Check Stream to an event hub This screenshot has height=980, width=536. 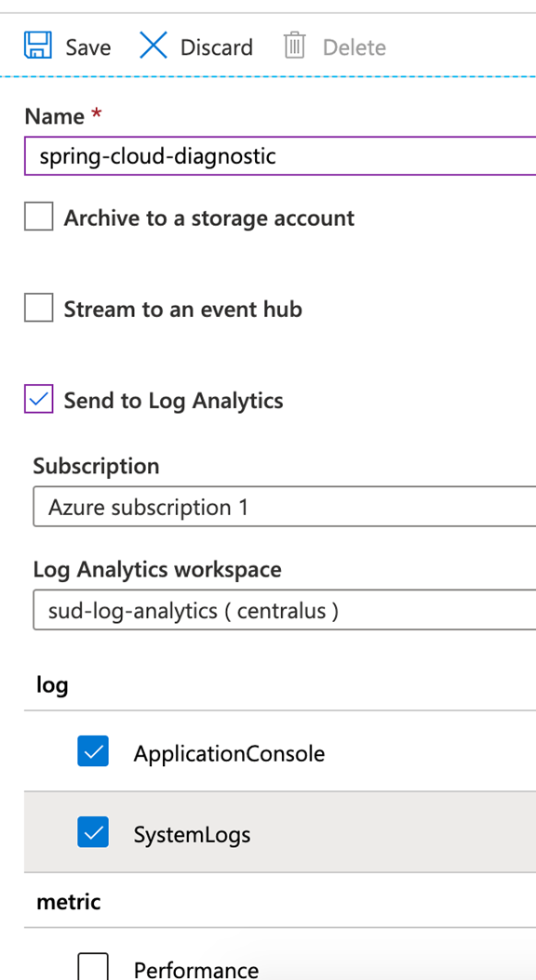(x=39, y=308)
